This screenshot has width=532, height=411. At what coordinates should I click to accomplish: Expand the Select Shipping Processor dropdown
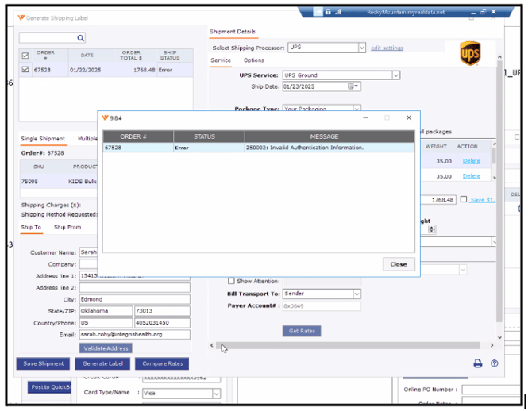362,48
